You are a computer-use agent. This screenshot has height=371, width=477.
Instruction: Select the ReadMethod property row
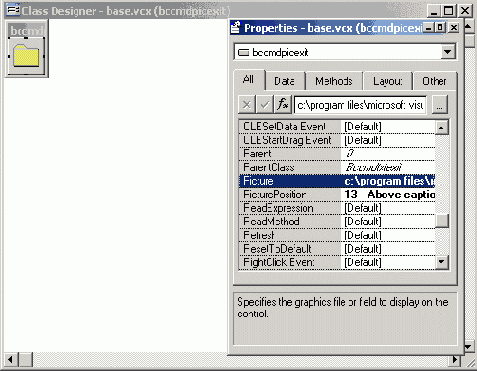coord(337,222)
